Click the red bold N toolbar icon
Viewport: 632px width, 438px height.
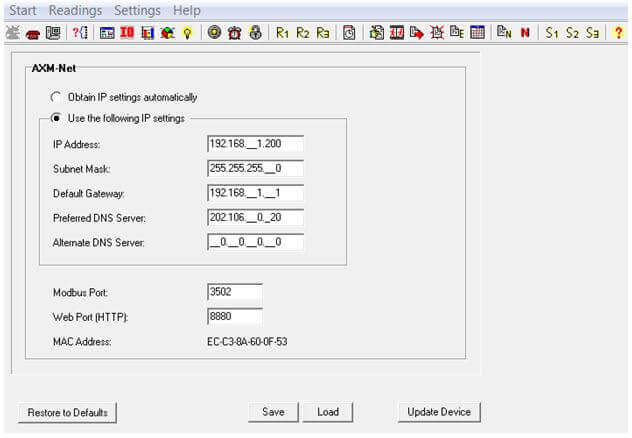tap(525, 32)
